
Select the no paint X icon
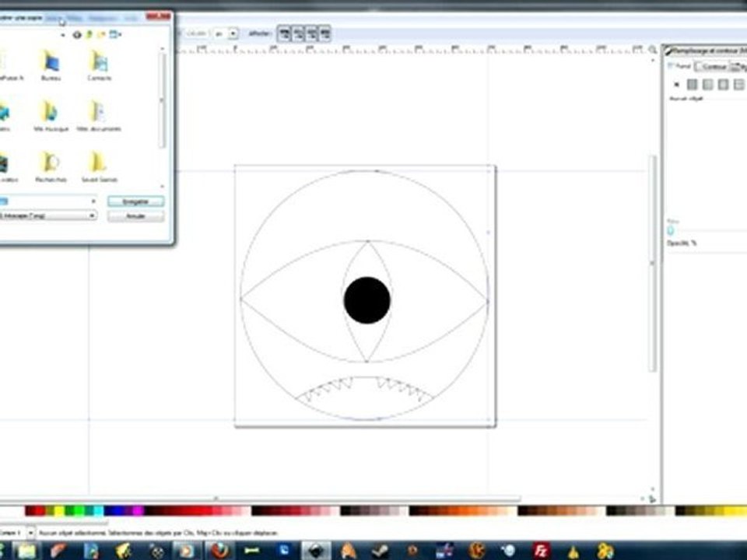point(676,85)
